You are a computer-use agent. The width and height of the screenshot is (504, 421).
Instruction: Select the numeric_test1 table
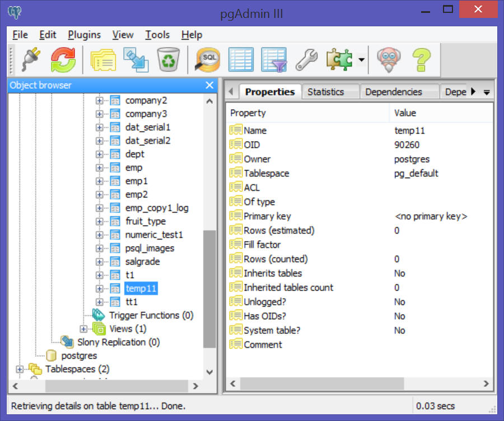tap(154, 235)
